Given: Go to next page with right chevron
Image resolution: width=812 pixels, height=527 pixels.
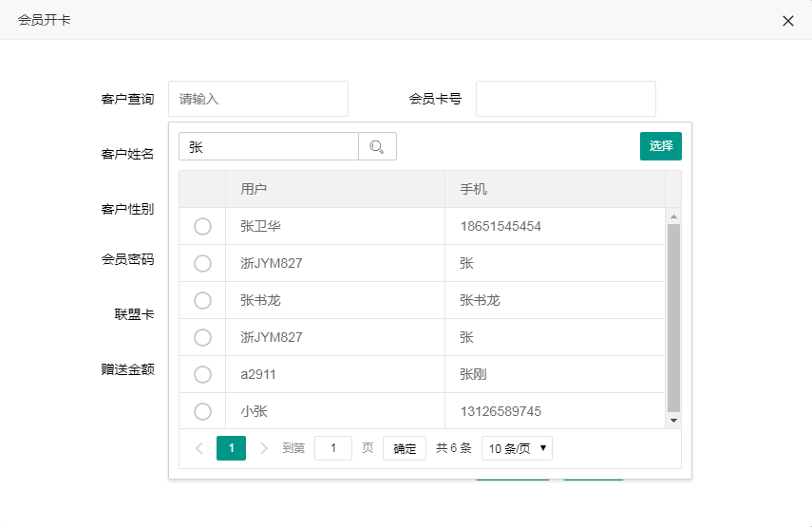Looking at the screenshot, I should (x=264, y=448).
